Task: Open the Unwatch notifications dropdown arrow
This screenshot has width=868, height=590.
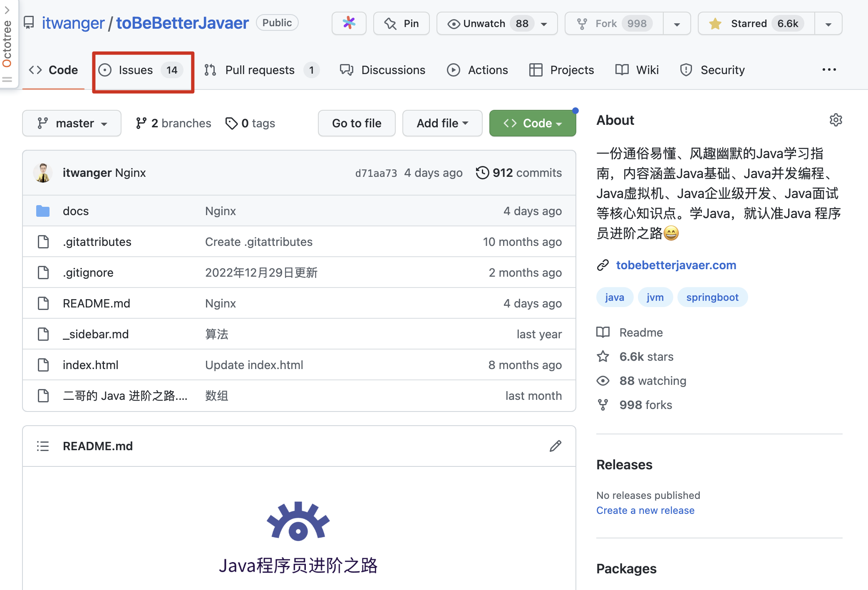Action: coord(544,24)
